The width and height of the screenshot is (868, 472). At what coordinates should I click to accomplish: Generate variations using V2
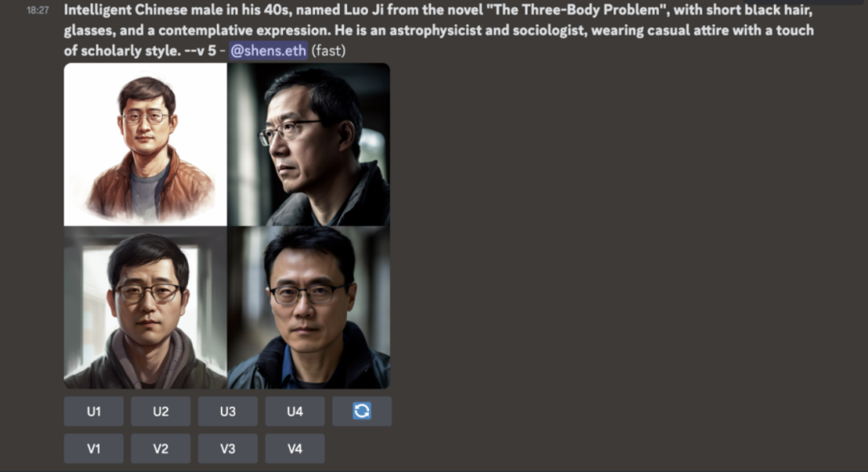pyautogui.click(x=161, y=448)
